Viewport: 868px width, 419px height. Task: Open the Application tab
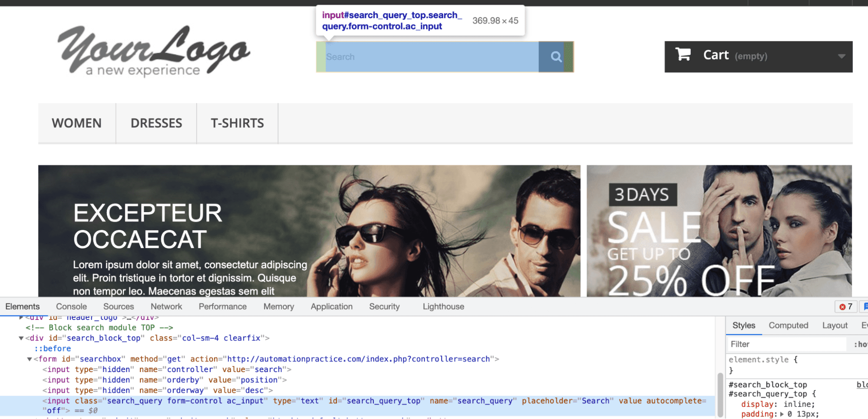[332, 307]
